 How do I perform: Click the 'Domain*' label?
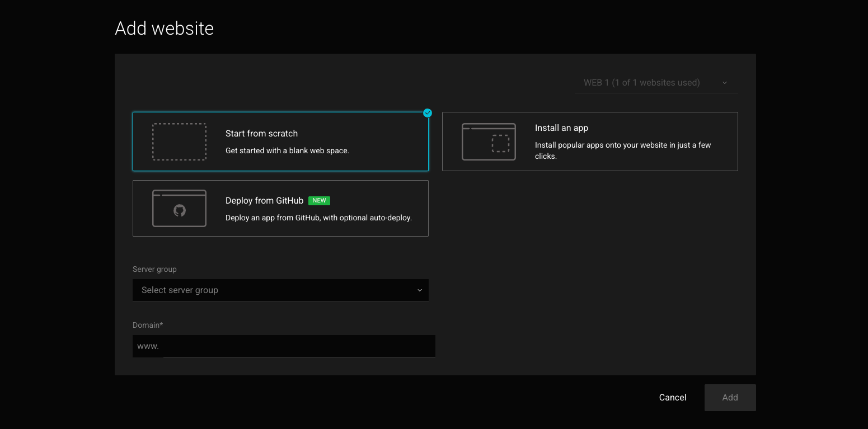tap(148, 325)
